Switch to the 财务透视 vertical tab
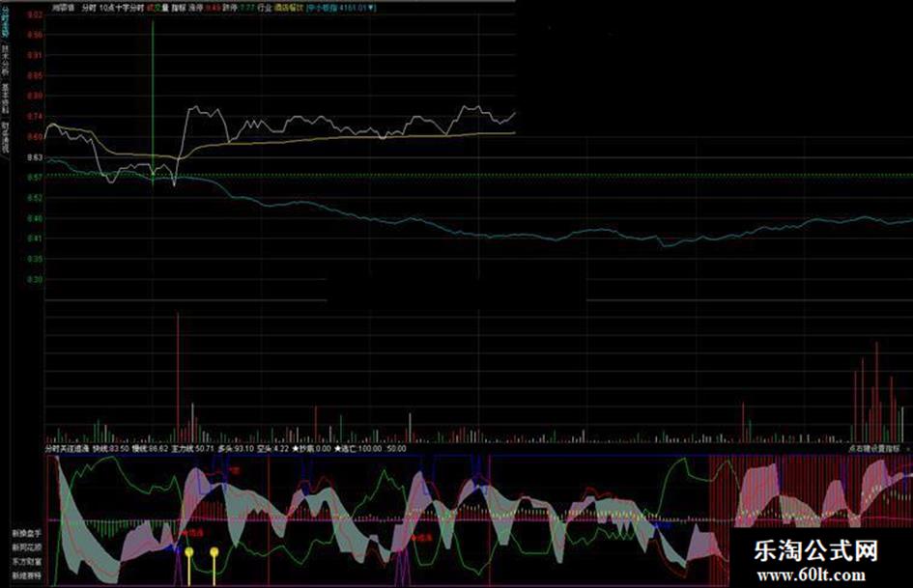This screenshot has height=588, width=913. coord(5,137)
